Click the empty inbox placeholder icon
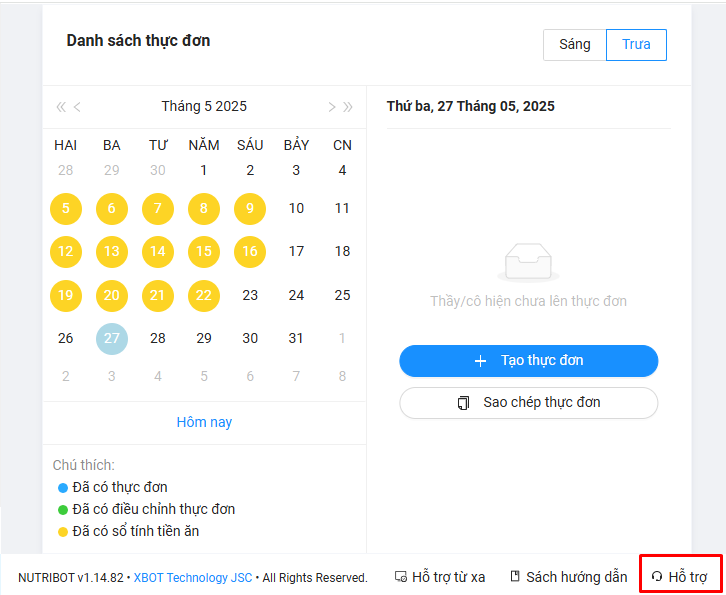The width and height of the screenshot is (726, 595). click(x=528, y=262)
